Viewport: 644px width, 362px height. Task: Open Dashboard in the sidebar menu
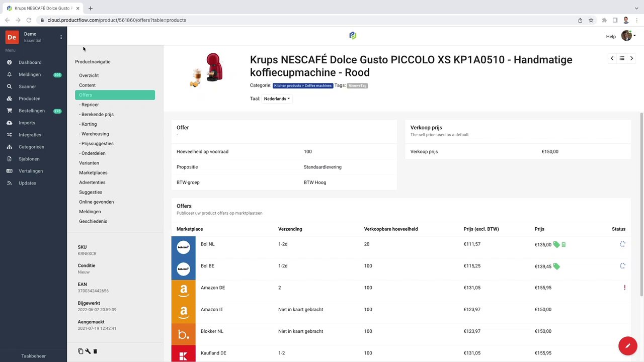30,62
